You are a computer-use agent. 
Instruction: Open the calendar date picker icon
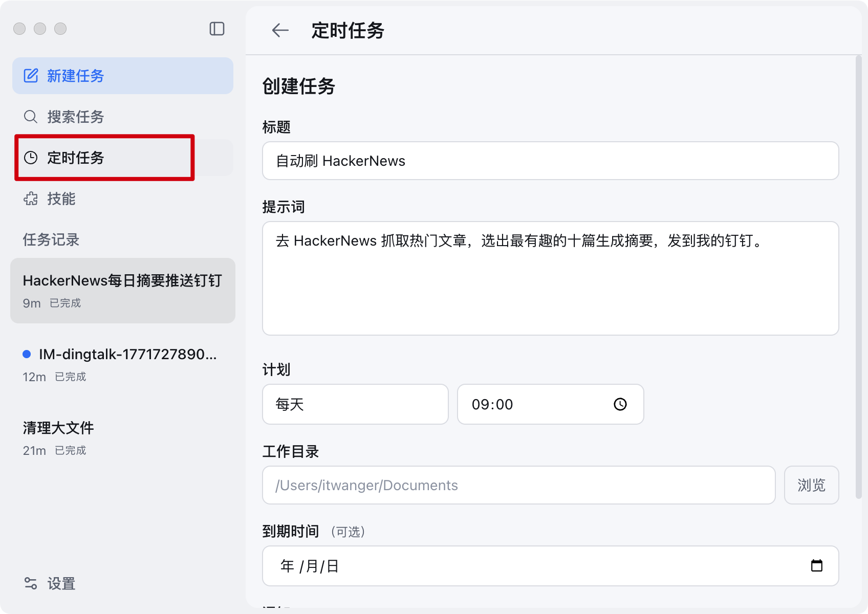816,565
